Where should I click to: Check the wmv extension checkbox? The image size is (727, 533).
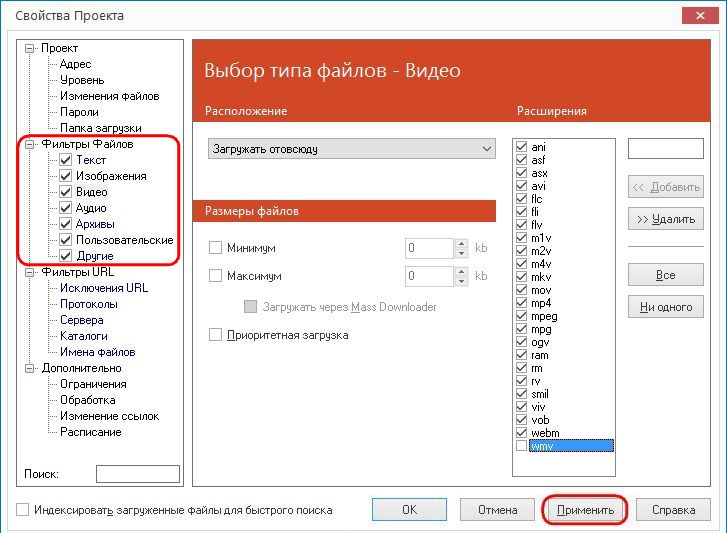[x=522, y=446]
